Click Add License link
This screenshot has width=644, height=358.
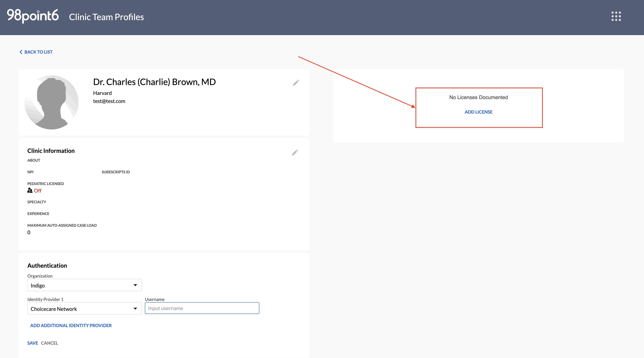click(479, 112)
